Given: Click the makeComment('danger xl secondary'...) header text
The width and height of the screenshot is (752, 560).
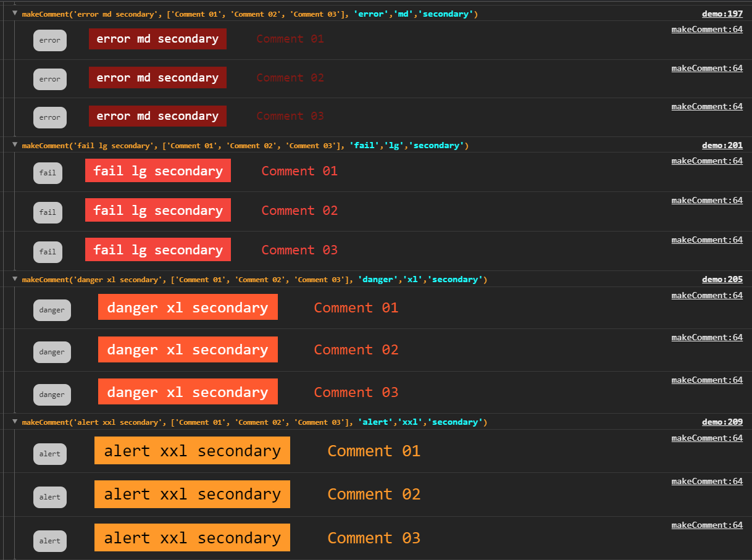Looking at the screenshot, I should point(254,279).
